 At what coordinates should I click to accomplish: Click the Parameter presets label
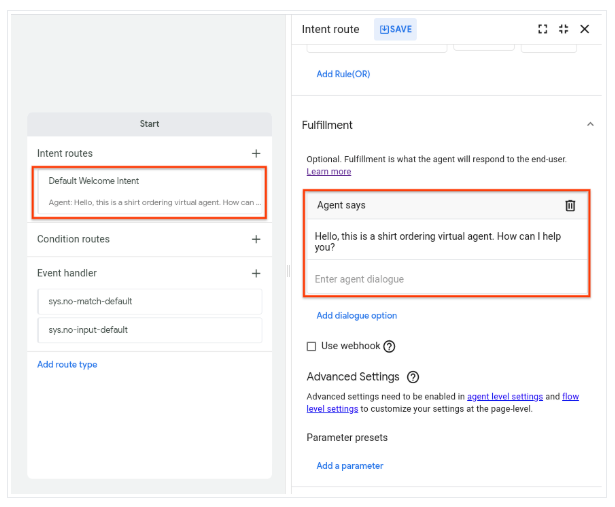pos(347,438)
